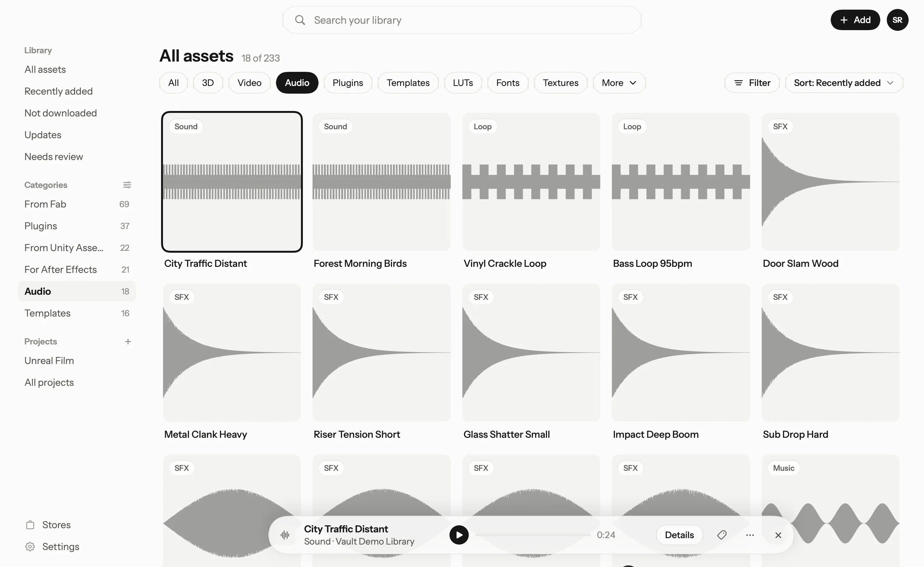This screenshot has height=567, width=924.
Task: Select the Vinyl Crackle Loop thumbnail
Action: click(x=531, y=182)
